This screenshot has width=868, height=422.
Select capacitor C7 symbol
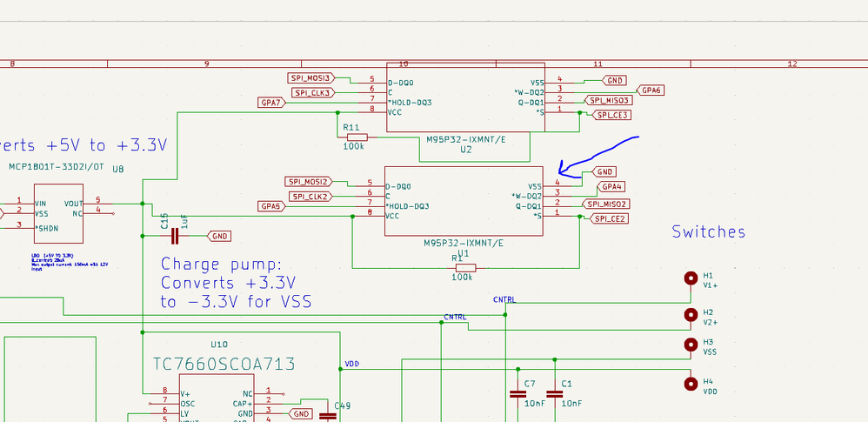pos(517,394)
